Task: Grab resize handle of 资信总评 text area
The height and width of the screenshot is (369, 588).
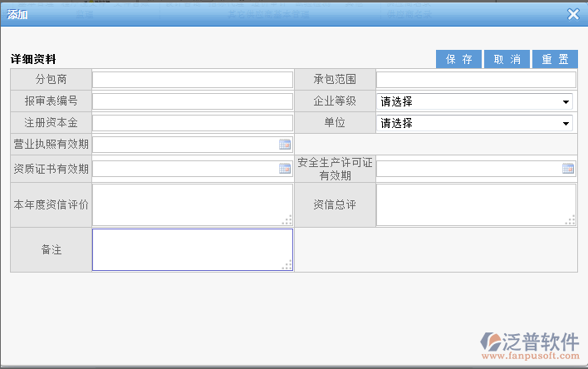Action: click(x=571, y=220)
